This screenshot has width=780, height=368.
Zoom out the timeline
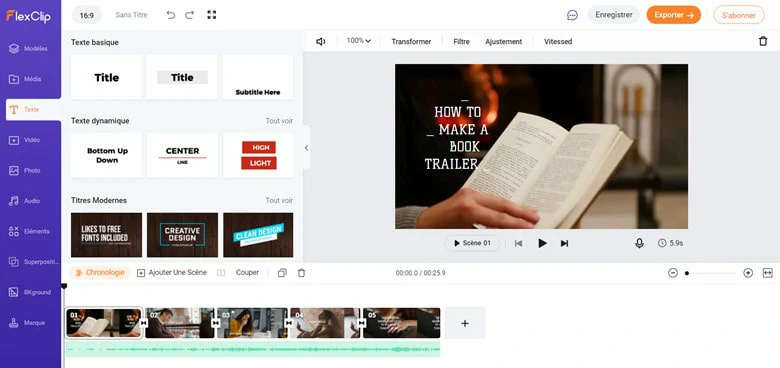[673, 273]
